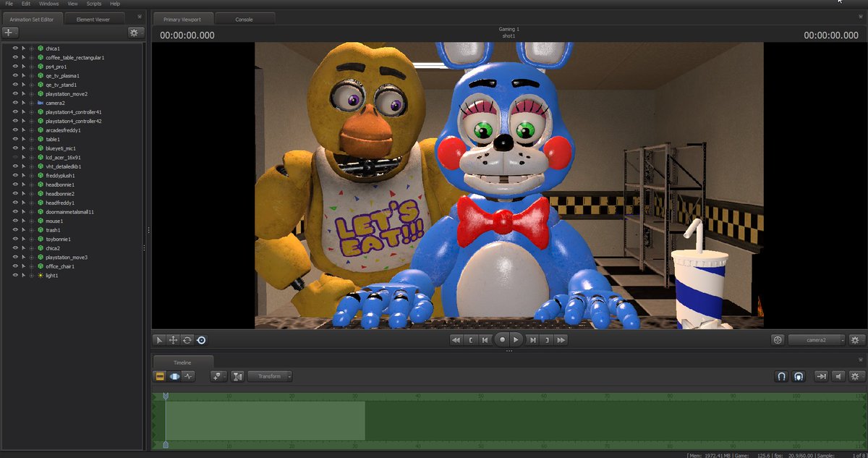The width and height of the screenshot is (868, 458).
Task: Click the playhead marker on timeline ruler
Action: tap(166, 396)
